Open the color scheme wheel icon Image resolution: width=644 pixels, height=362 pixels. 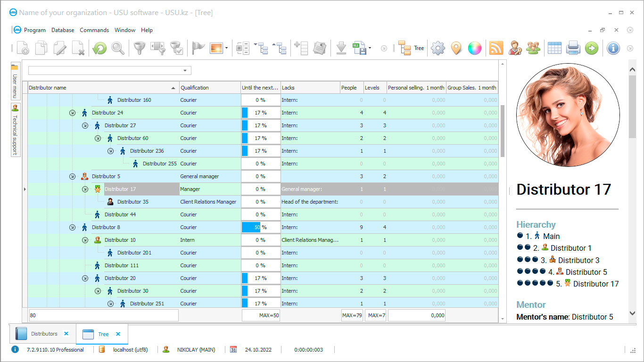(474, 48)
